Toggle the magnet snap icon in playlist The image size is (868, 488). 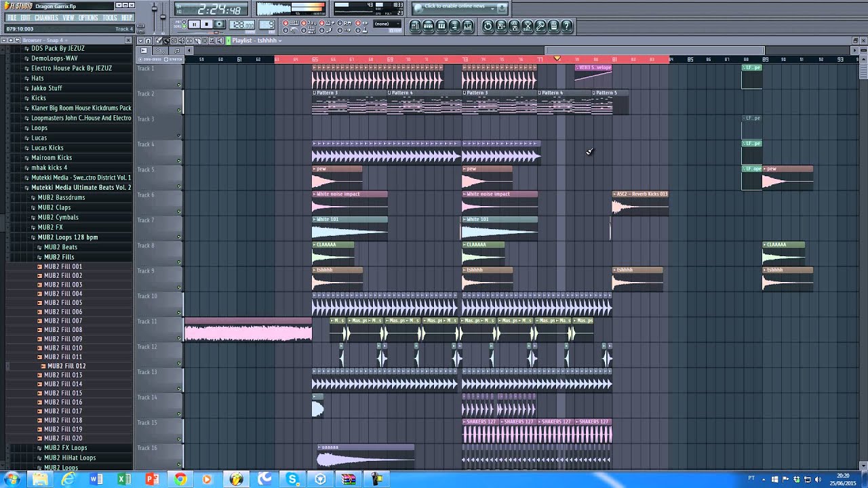(x=149, y=41)
